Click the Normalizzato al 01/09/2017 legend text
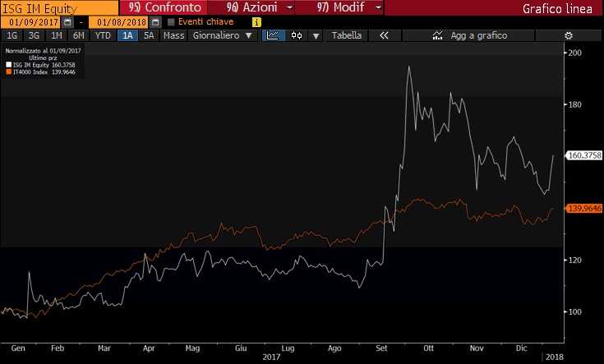The image size is (604, 364). tap(43, 50)
